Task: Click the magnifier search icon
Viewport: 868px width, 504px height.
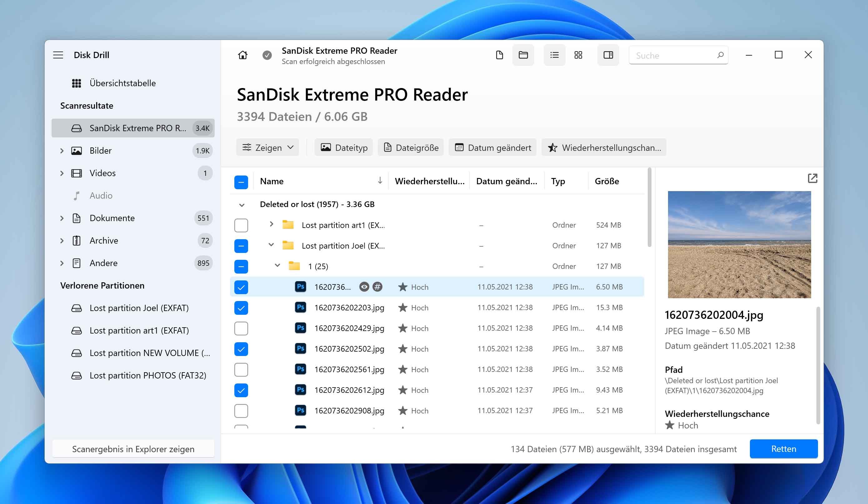Action: pyautogui.click(x=720, y=55)
